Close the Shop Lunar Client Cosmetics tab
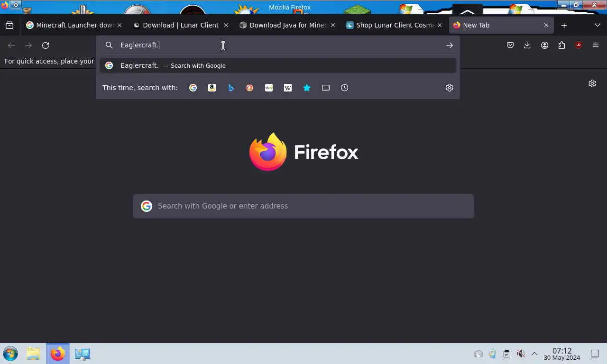The height and width of the screenshot is (364, 607). (440, 25)
